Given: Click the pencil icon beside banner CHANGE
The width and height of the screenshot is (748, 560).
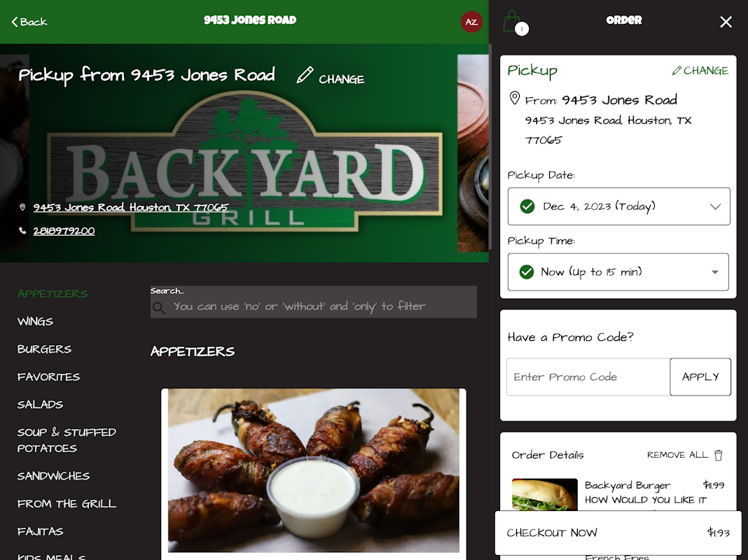Looking at the screenshot, I should point(305,76).
